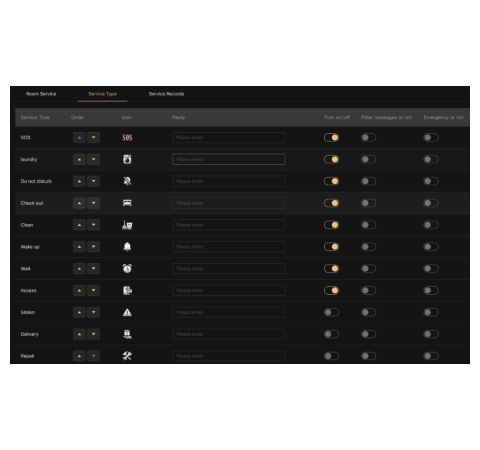480x450 pixels.
Task: Click the Wait reply input field
Action: 229,269
